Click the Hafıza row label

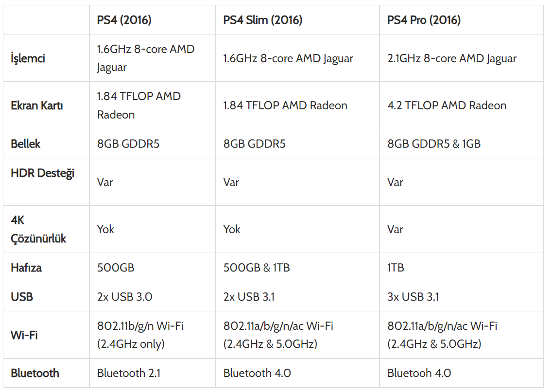click(x=26, y=268)
